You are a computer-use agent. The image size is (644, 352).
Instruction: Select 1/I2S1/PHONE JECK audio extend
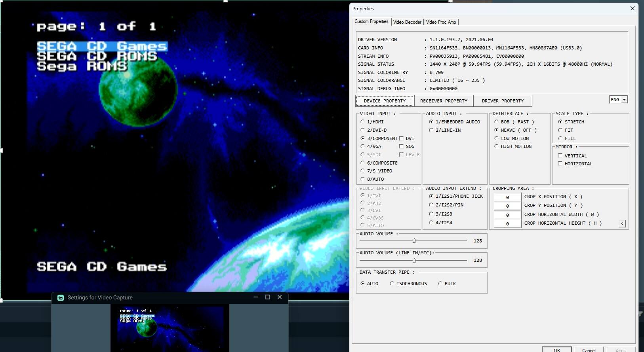[x=456, y=196]
